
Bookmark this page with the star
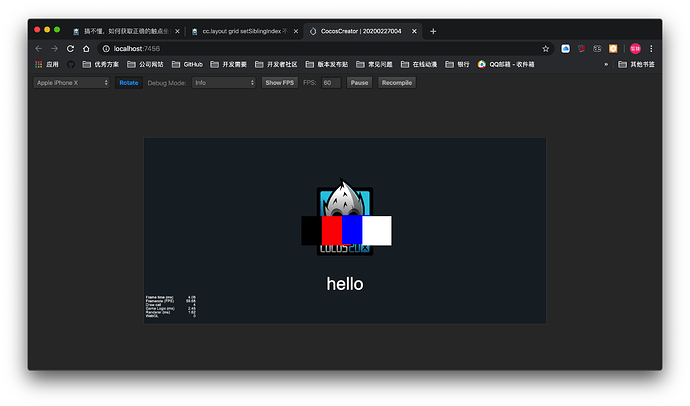tap(546, 49)
